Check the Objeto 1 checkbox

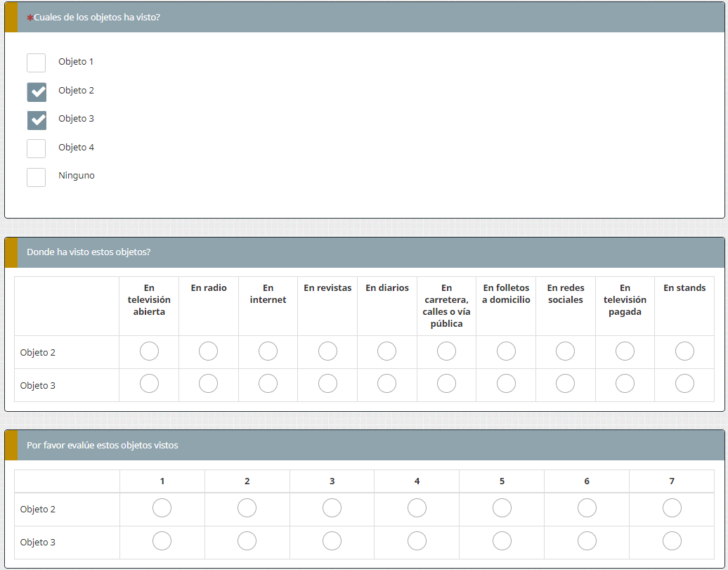point(37,63)
